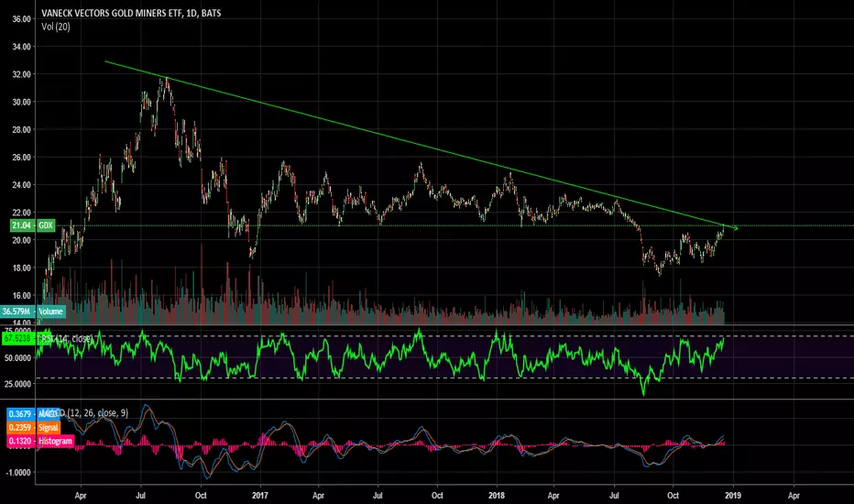Click the arrow end of green trendline
Viewport: 854px width, 504px height.
735,228
